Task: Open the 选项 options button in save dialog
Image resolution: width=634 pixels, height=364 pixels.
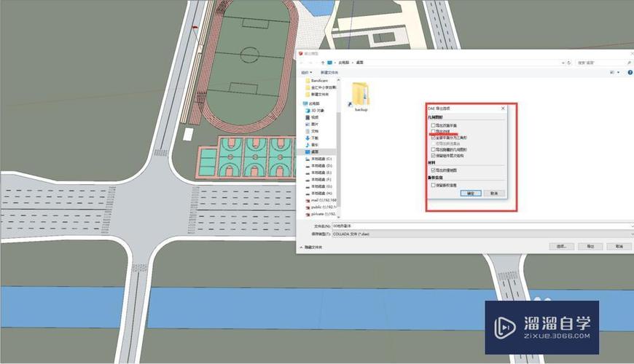Action: tap(561, 246)
